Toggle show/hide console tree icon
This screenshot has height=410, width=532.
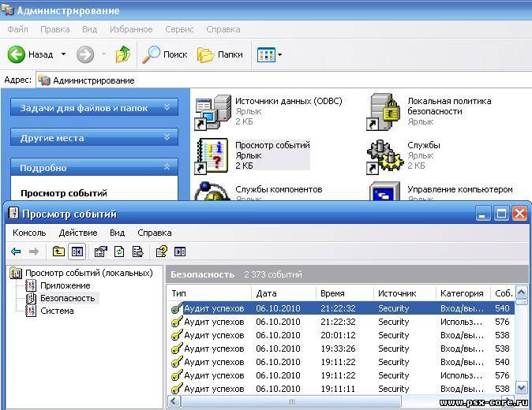click(77, 252)
